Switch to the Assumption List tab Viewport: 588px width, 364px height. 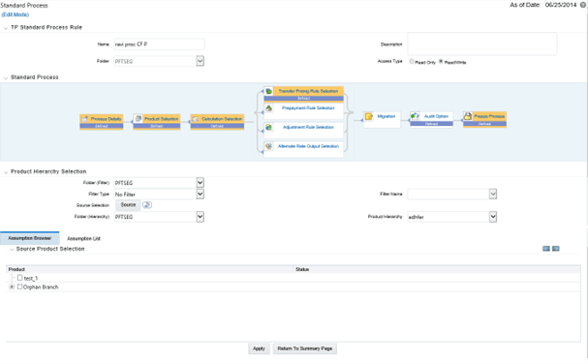[83, 238]
